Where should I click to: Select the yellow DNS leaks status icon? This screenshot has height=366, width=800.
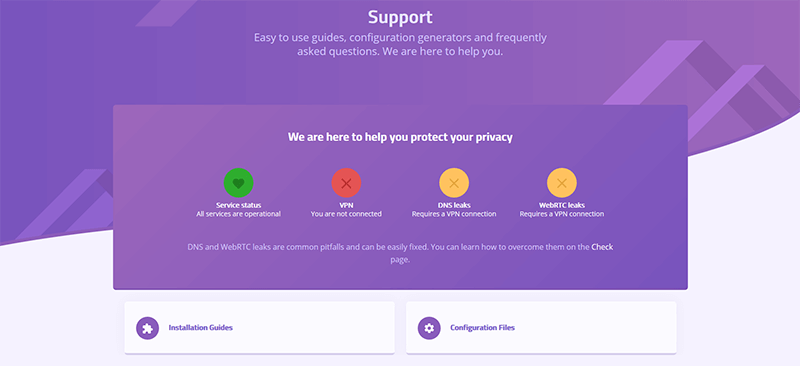pos(454,183)
